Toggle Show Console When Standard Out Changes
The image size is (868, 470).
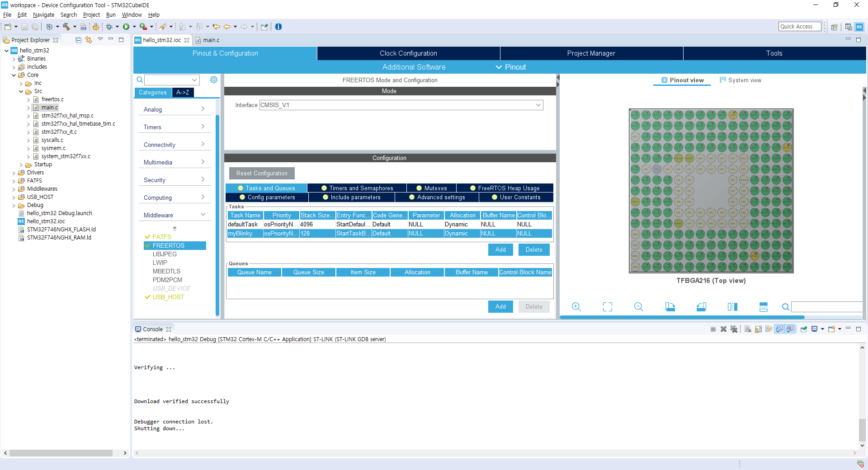click(779, 329)
